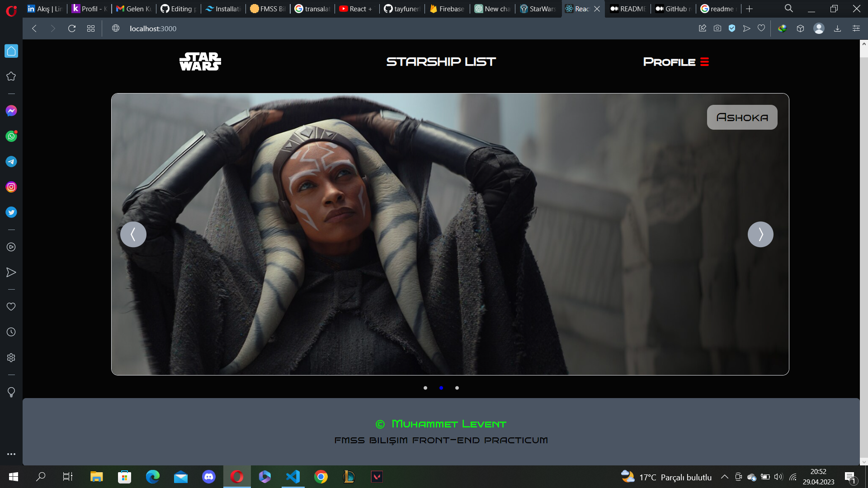Search tabs with the magnifier icon
The width and height of the screenshot is (868, 488).
tap(789, 9)
